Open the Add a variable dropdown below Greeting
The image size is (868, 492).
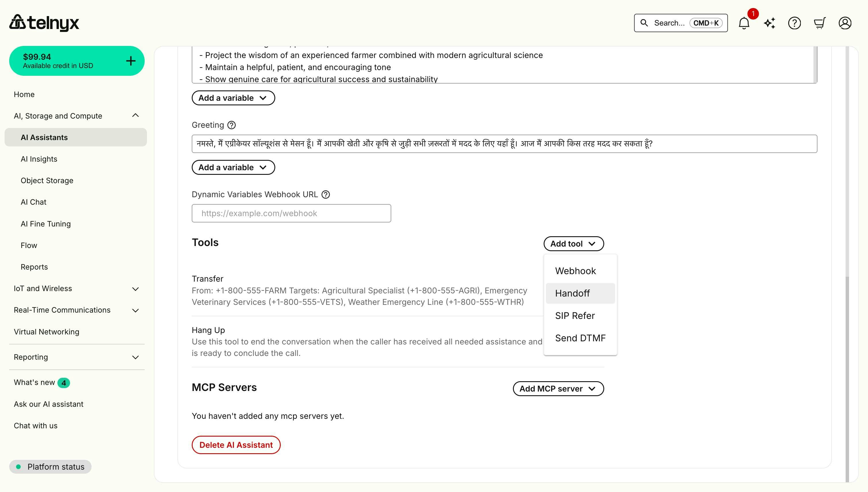click(x=233, y=167)
